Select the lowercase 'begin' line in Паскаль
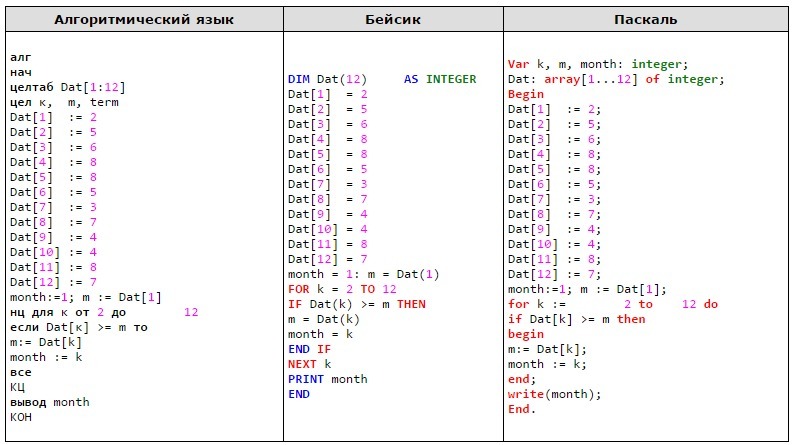 [x=526, y=334]
